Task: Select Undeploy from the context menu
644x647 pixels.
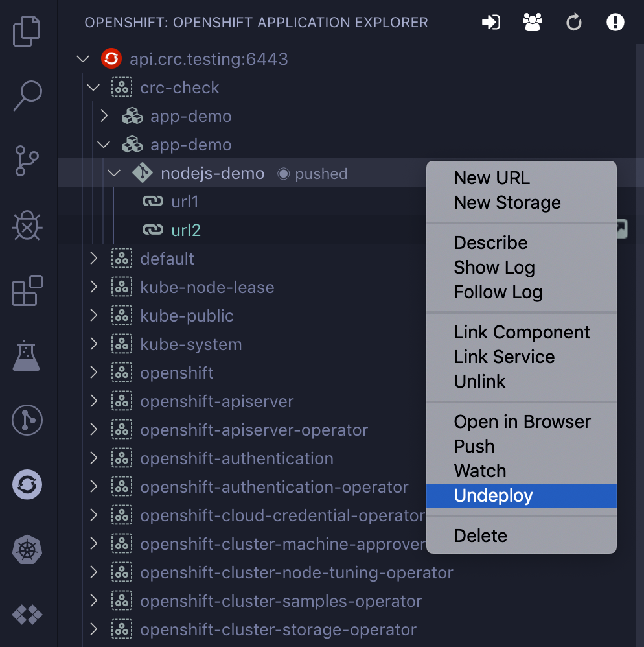Action: coord(493,496)
